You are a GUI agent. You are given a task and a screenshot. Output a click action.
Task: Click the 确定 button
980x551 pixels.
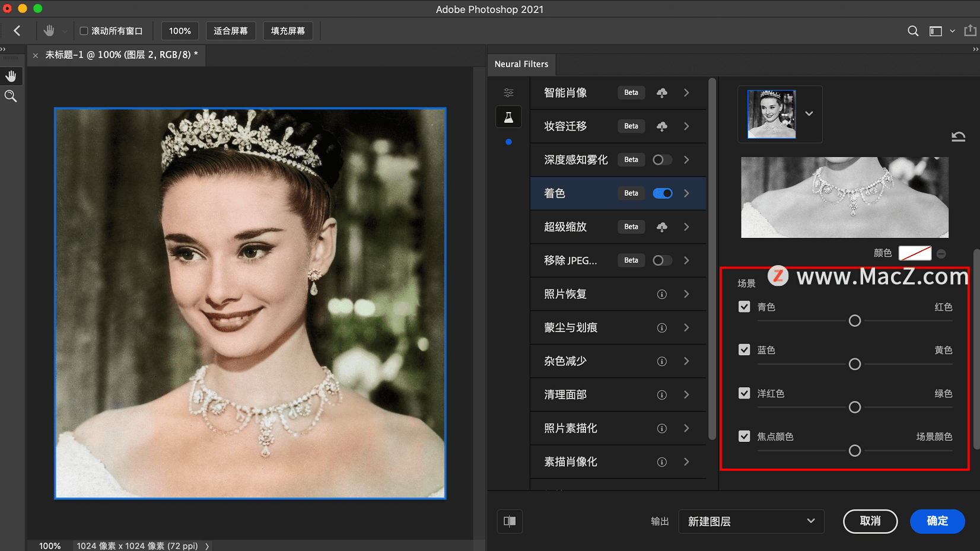[937, 521]
